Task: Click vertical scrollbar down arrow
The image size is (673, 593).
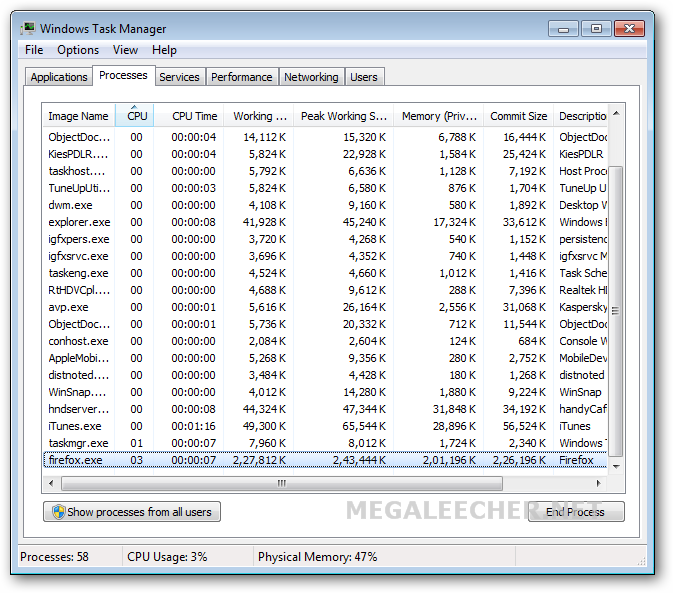Action: 617,465
